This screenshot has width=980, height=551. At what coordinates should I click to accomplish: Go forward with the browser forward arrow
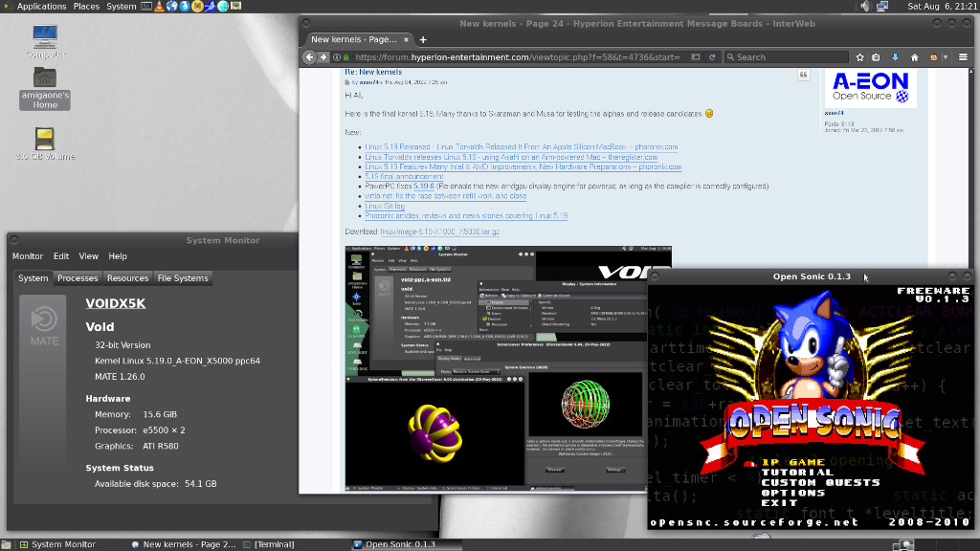323,56
